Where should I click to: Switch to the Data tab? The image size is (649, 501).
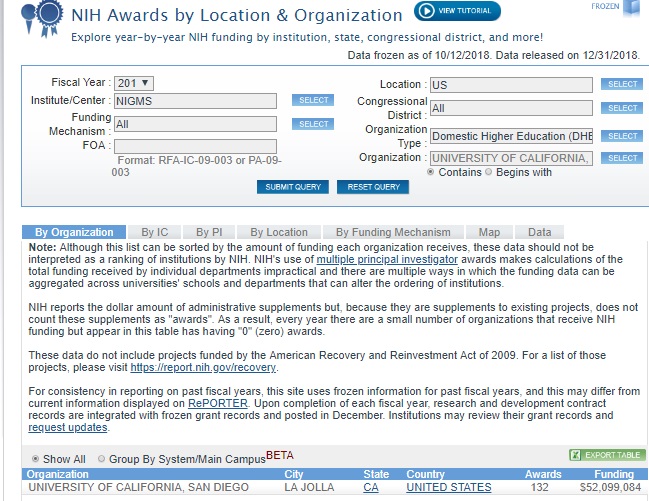(539, 232)
